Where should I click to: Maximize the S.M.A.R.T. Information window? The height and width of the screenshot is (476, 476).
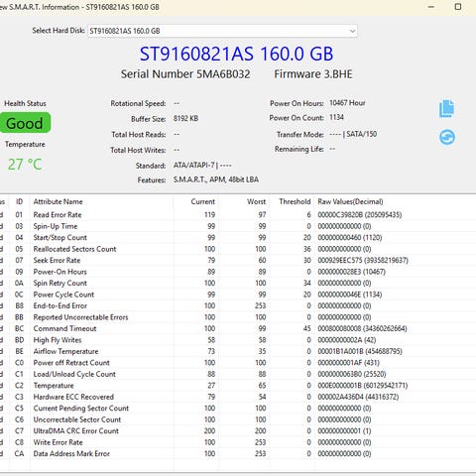click(458, 7)
